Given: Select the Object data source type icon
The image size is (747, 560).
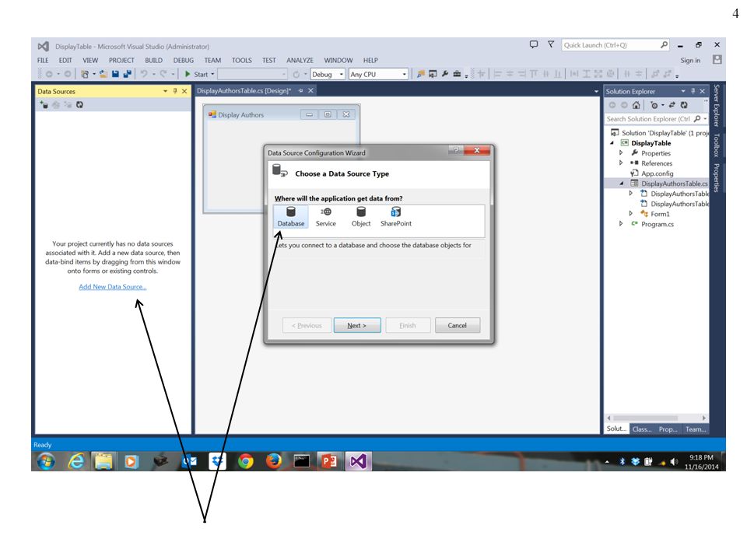Looking at the screenshot, I should (361, 217).
